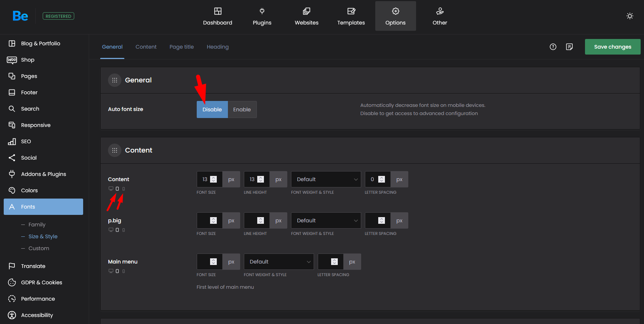Switch to the General tab

point(112,47)
